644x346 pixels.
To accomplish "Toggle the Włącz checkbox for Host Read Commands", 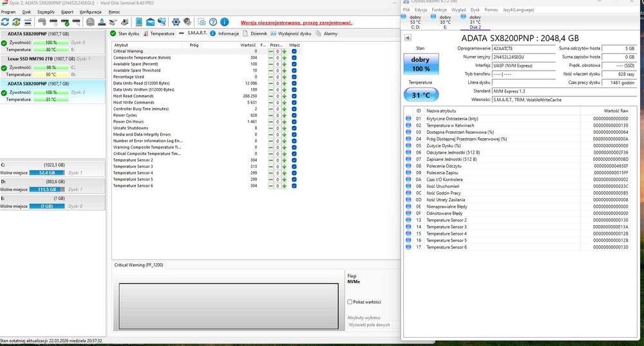I will click(x=294, y=96).
